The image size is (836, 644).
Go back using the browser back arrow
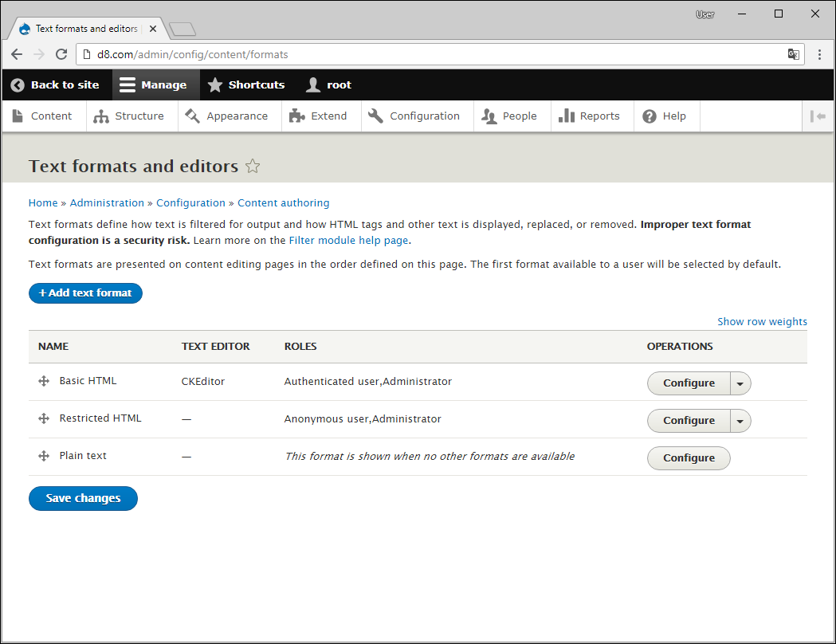tap(17, 55)
